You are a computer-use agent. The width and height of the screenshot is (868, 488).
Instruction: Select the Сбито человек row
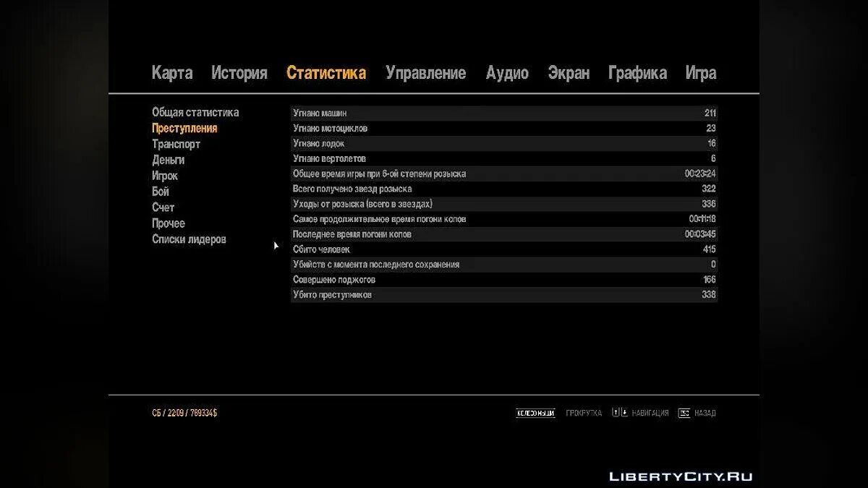[x=504, y=249]
